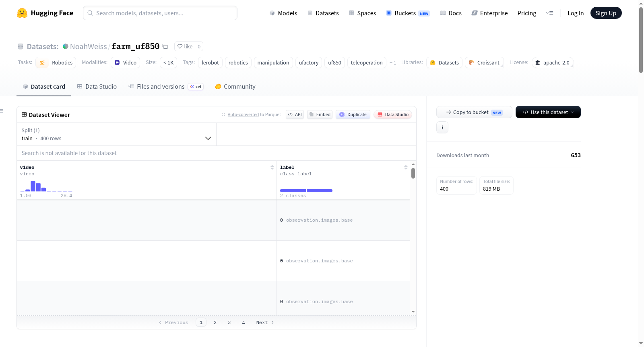Open the farm_uf850 dataset title link
The width and height of the screenshot is (644, 347).
click(135, 46)
